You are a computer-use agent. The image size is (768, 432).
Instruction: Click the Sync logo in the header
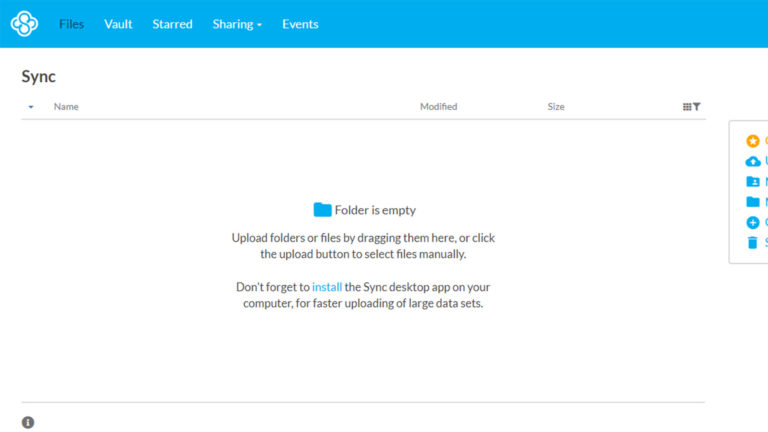pyautogui.click(x=24, y=24)
